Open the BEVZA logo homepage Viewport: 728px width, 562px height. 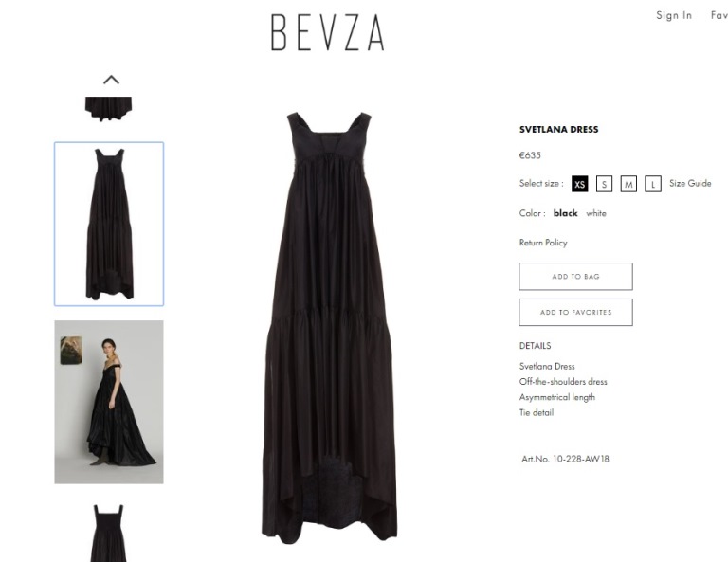tap(328, 32)
